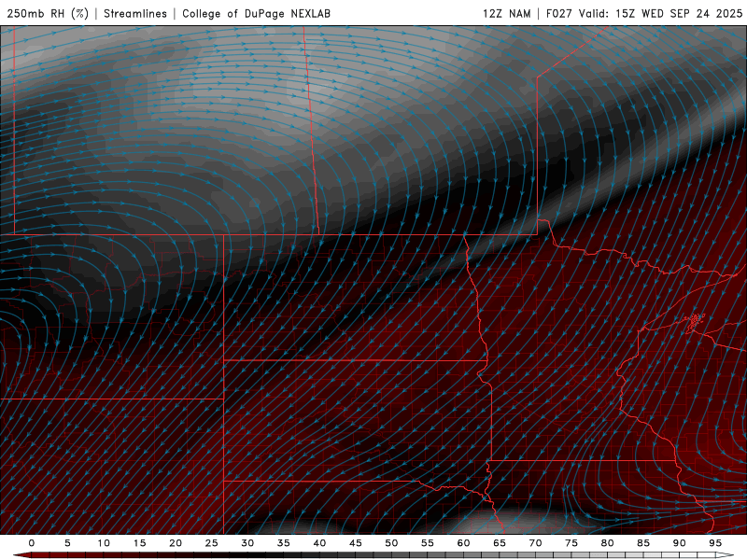Screen dimensions: 747x560
Task: Click the colorbar label '90'
Action: [x=679, y=543]
